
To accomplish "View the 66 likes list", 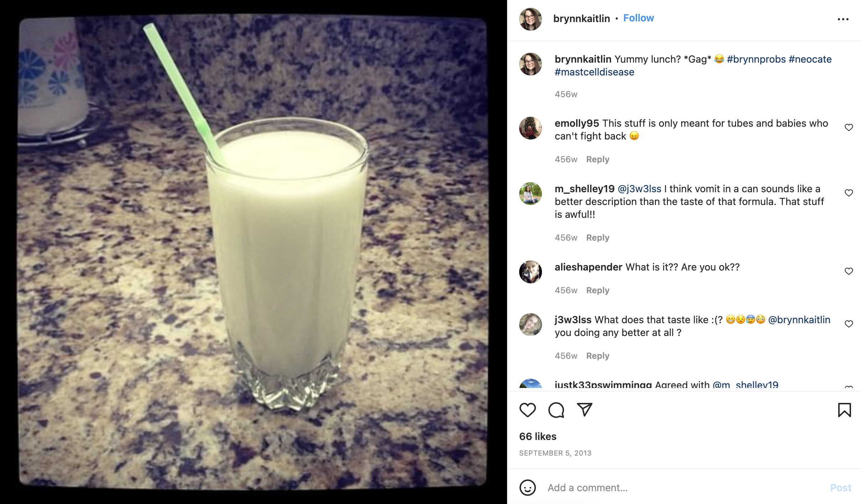I will (538, 436).
